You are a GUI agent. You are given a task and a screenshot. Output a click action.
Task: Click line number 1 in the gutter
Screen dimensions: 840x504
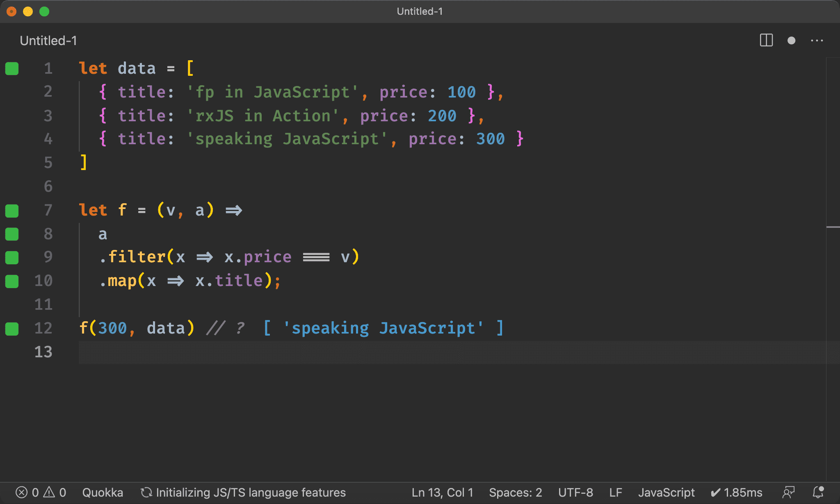(48, 68)
